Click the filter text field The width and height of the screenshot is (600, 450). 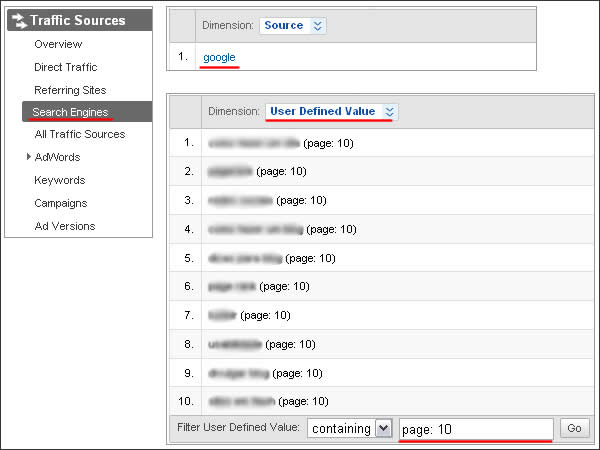pos(475,428)
